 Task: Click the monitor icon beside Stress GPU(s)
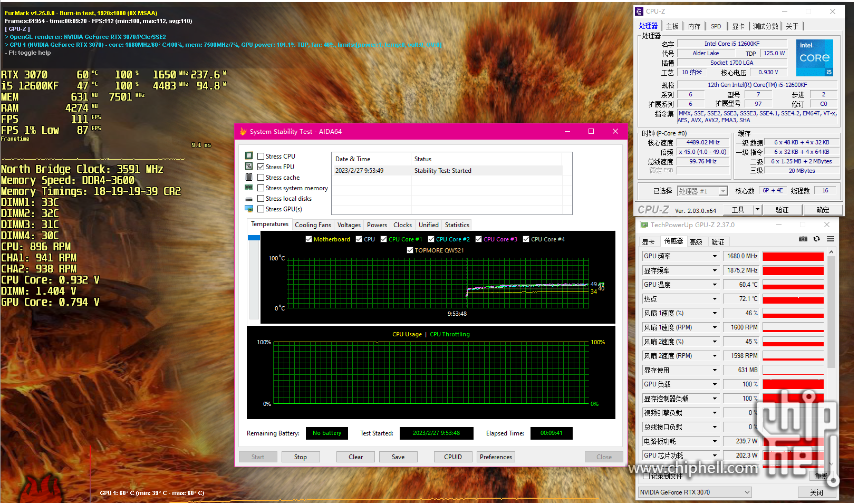click(249, 209)
